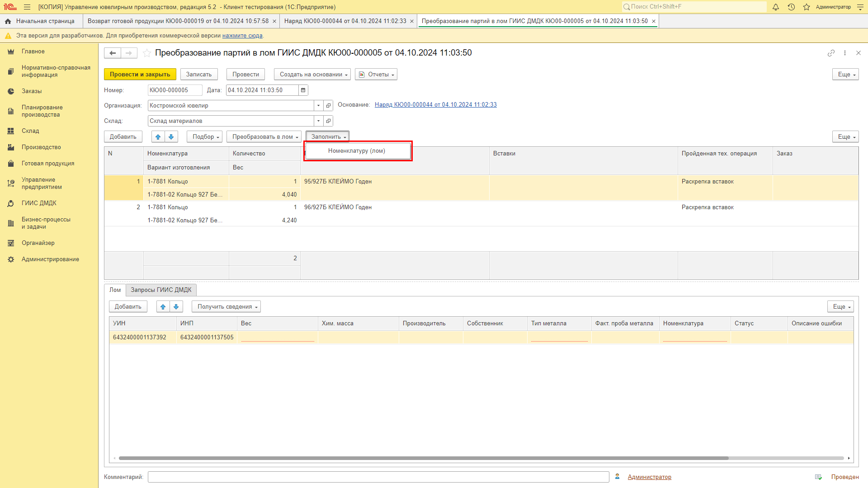Click scrollbar right arrow in Лом table

tap(849, 458)
